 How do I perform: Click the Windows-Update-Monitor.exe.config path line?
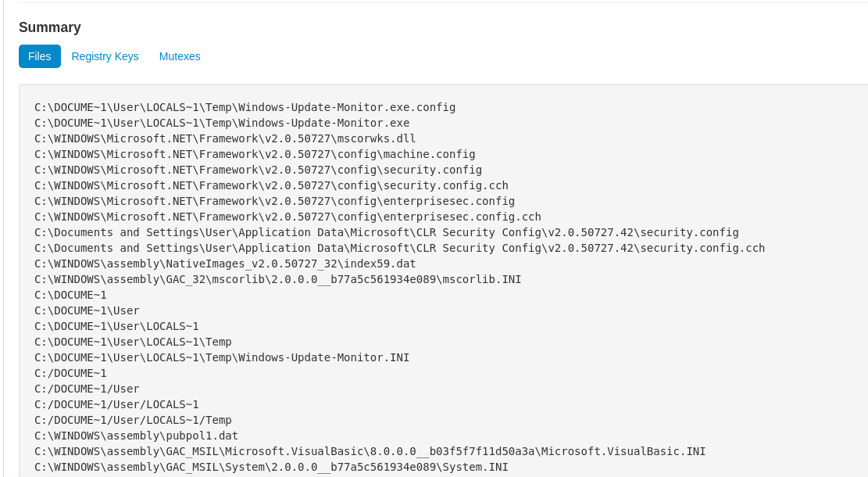pyautogui.click(x=245, y=107)
